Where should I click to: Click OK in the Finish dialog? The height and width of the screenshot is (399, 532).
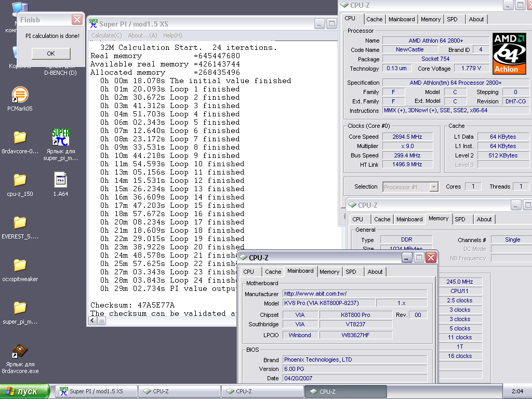tap(51, 54)
